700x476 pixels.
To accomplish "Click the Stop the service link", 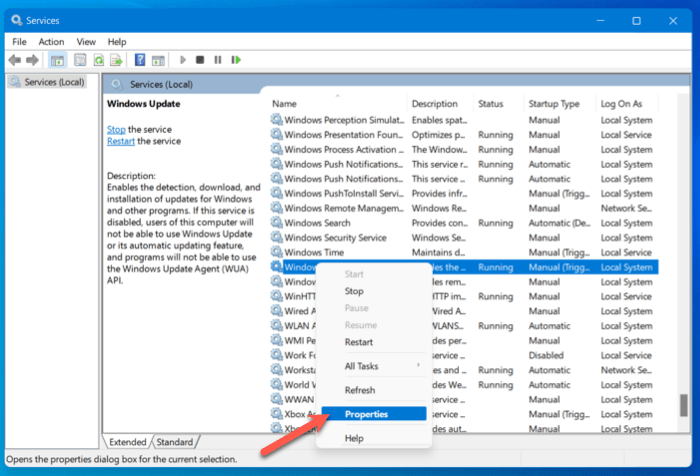I will point(116,129).
